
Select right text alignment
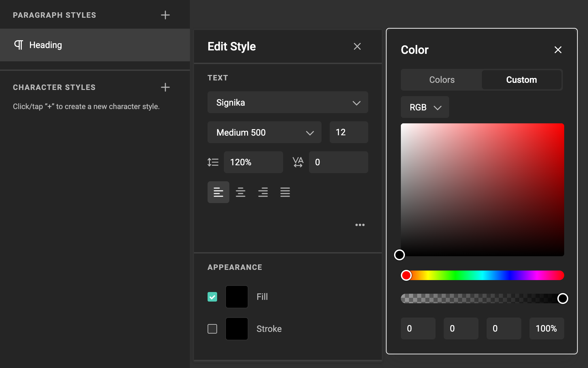(263, 192)
